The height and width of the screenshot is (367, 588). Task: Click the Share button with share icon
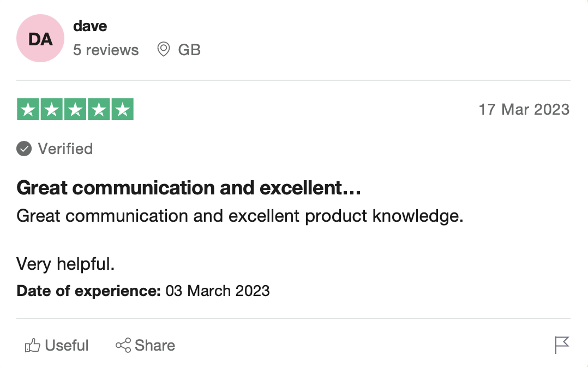coord(145,345)
